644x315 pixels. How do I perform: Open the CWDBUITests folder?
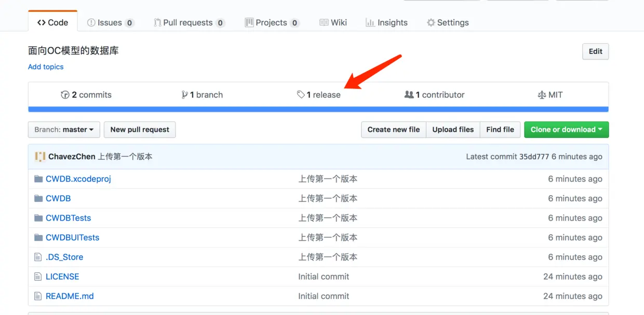pyautogui.click(x=72, y=238)
